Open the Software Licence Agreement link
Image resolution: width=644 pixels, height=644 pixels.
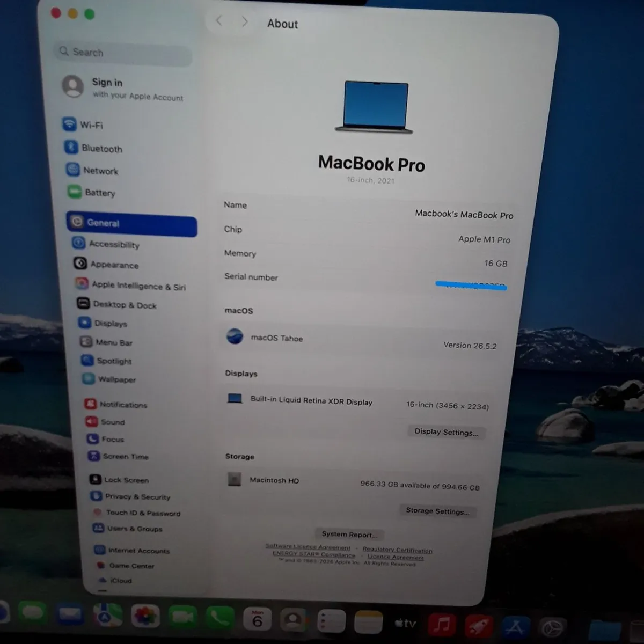point(308,547)
